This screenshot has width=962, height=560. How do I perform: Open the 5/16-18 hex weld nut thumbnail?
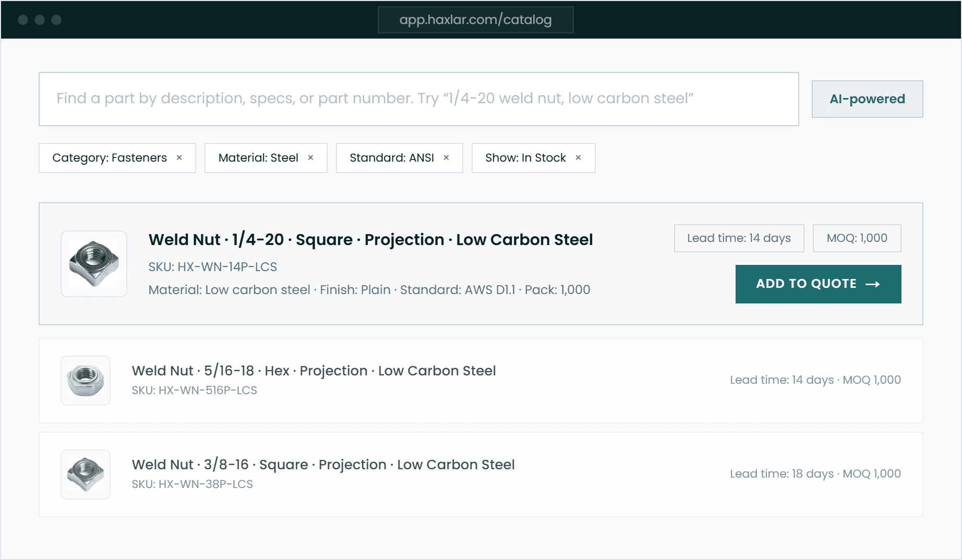pos(86,381)
